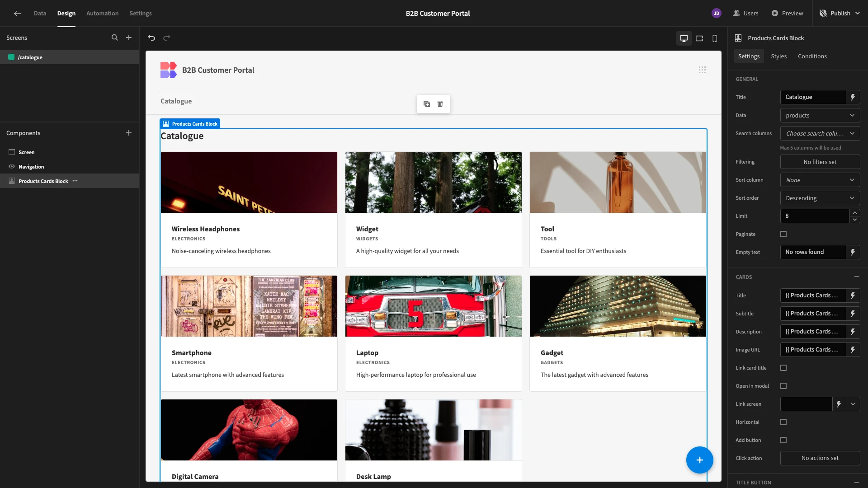Open the Users button

[745, 14]
